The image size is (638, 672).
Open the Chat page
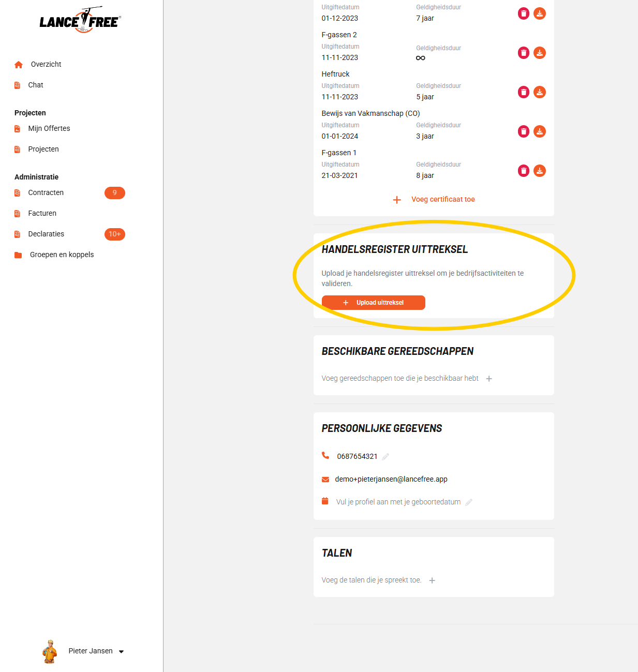[35, 85]
